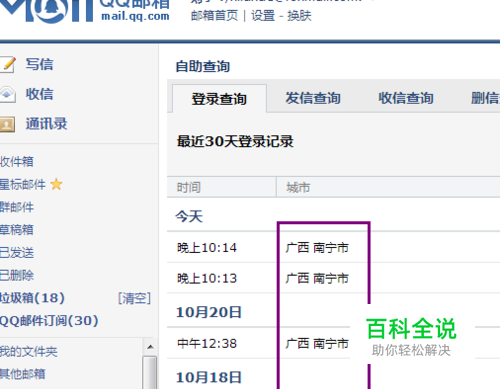The width and height of the screenshot is (500, 389).
Task: Click the 时间 column header
Action: click(x=189, y=188)
